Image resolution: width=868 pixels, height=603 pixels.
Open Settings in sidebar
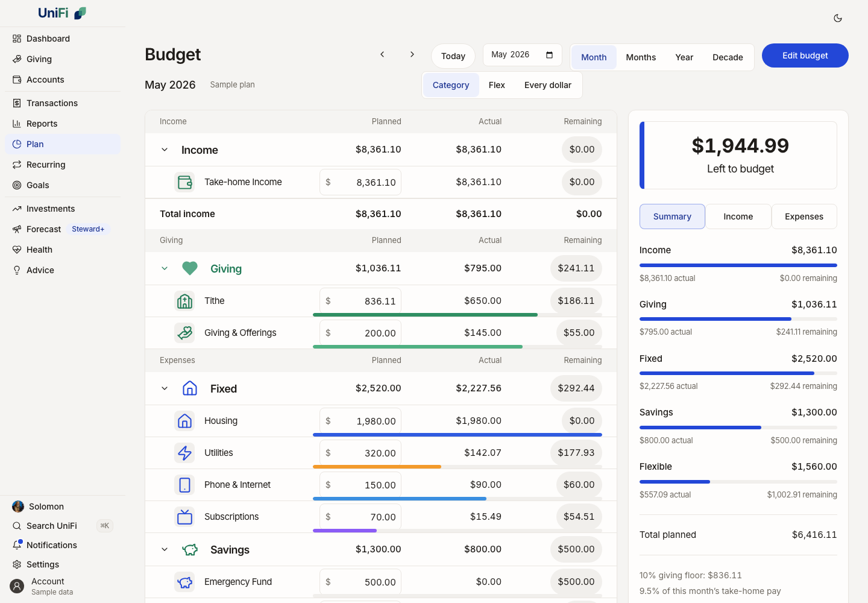tap(63, 564)
